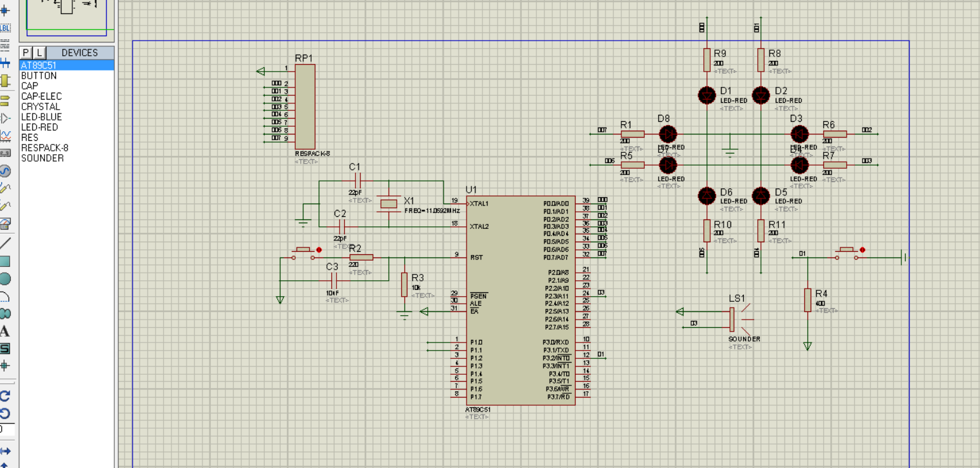
Task: Click the DEVICES selector header
Action: 80,53
